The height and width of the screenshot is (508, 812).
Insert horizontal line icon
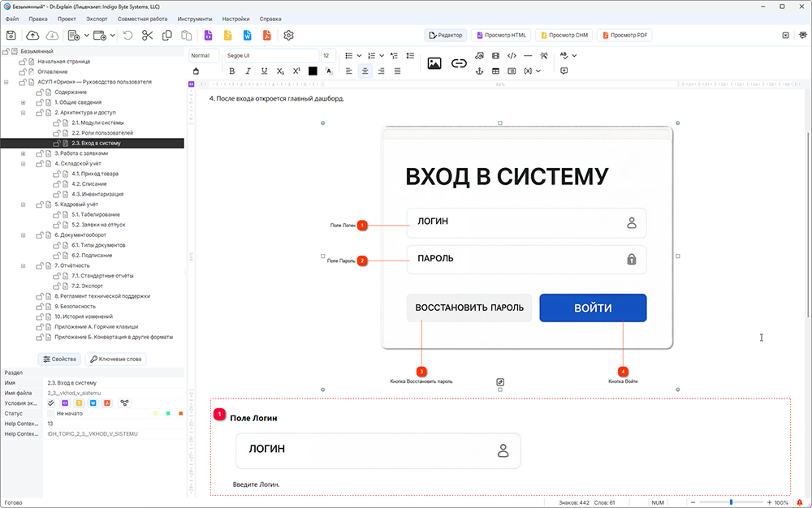click(x=528, y=55)
